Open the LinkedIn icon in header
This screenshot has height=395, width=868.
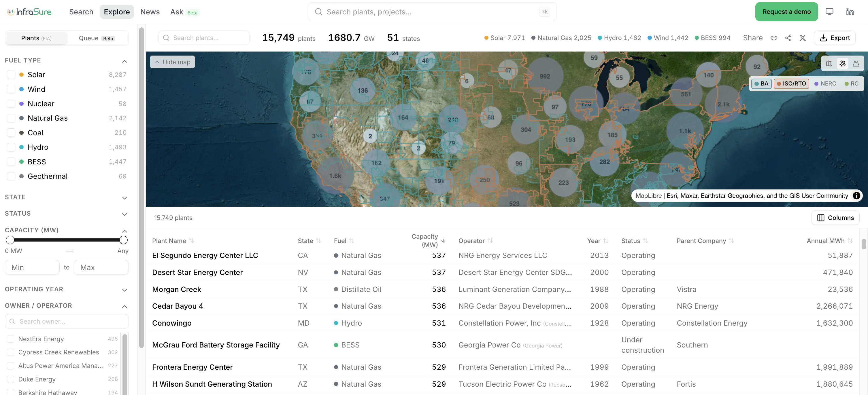point(850,12)
